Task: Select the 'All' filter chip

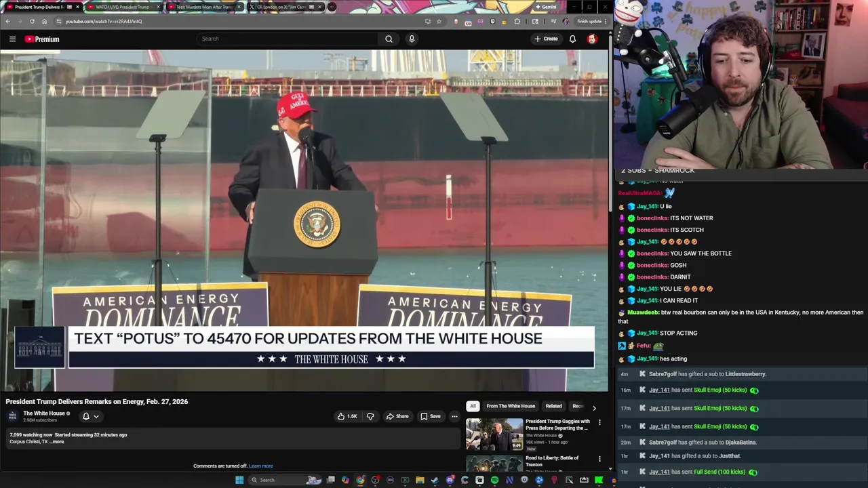Action: [x=473, y=406]
